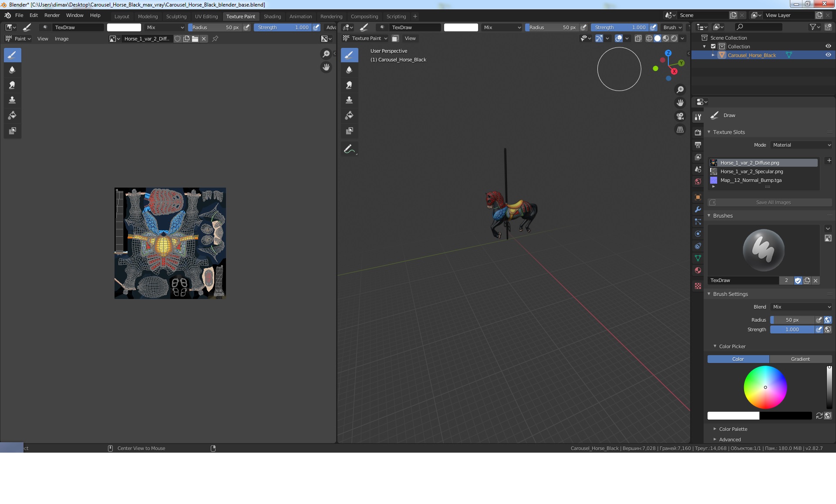
Task: Click the pan hand icon in 3D viewport
Action: (x=680, y=103)
